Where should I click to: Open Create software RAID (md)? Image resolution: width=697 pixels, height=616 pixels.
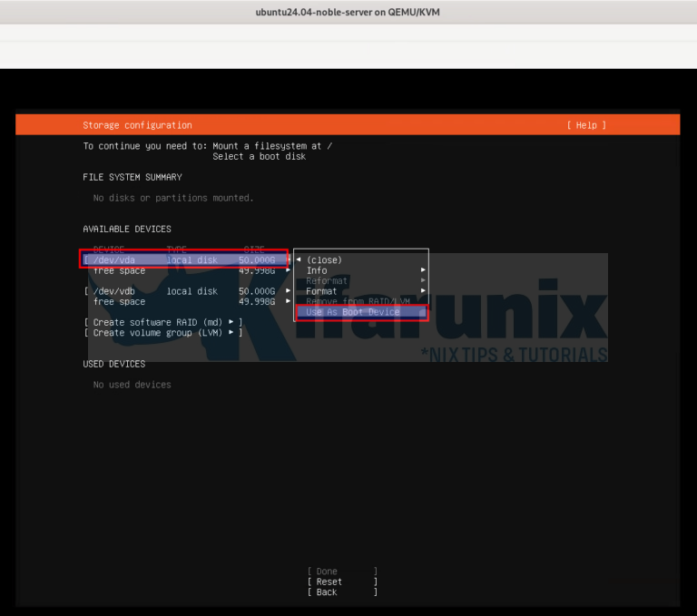(163, 322)
